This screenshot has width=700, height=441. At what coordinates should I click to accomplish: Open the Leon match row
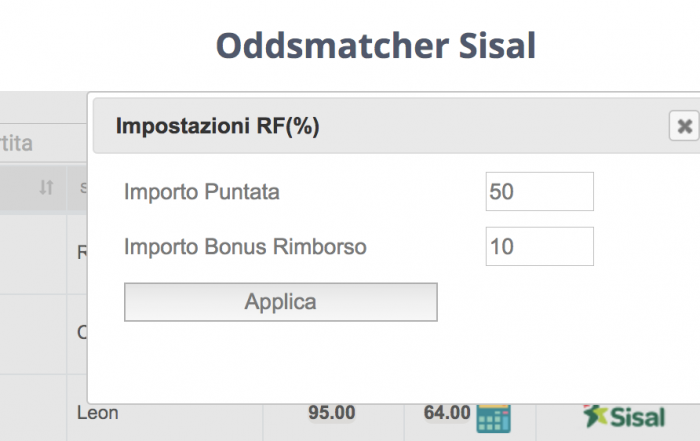(x=97, y=413)
